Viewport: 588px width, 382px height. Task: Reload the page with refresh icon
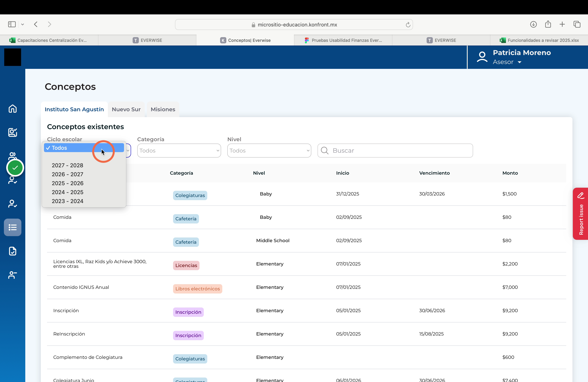pyautogui.click(x=408, y=25)
